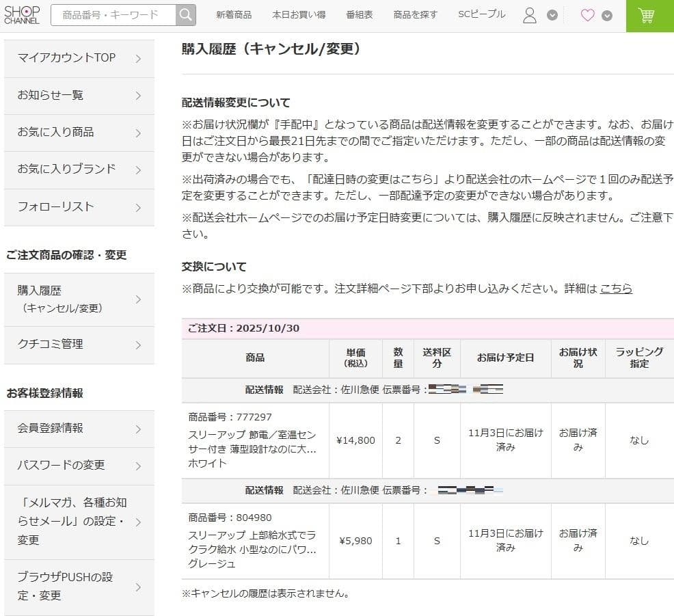Click the account person icon in the header
Viewport: 674px width, 616px height.
pyautogui.click(x=530, y=14)
